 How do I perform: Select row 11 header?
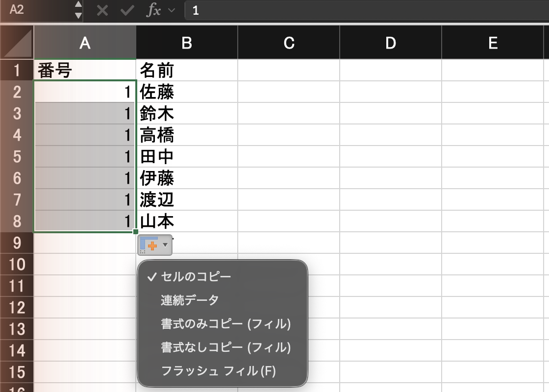[17, 286]
